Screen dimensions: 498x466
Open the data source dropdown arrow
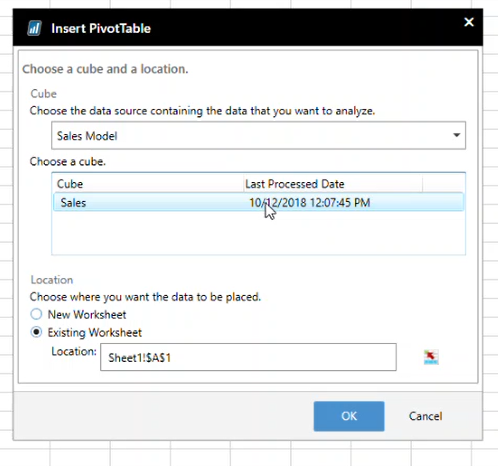[x=457, y=135]
